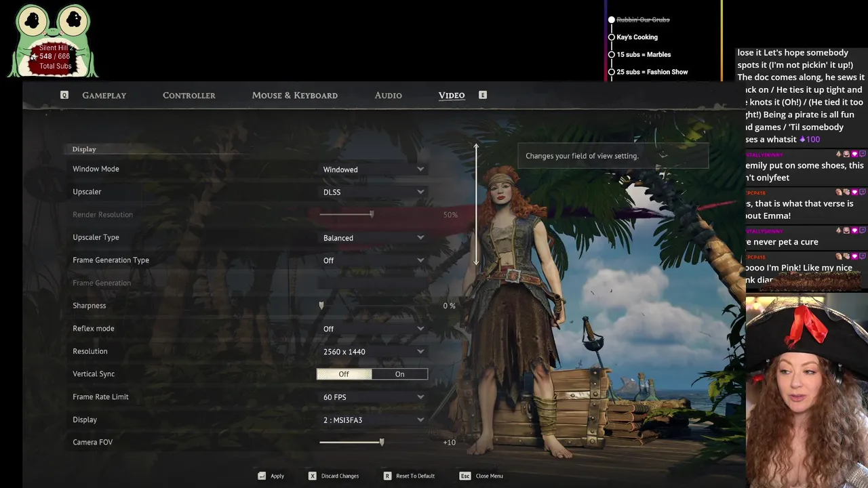The height and width of the screenshot is (488, 868).
Task: Click the X key icon for Discard Changes
Action: pyautogui.click(x=313, y=476)
